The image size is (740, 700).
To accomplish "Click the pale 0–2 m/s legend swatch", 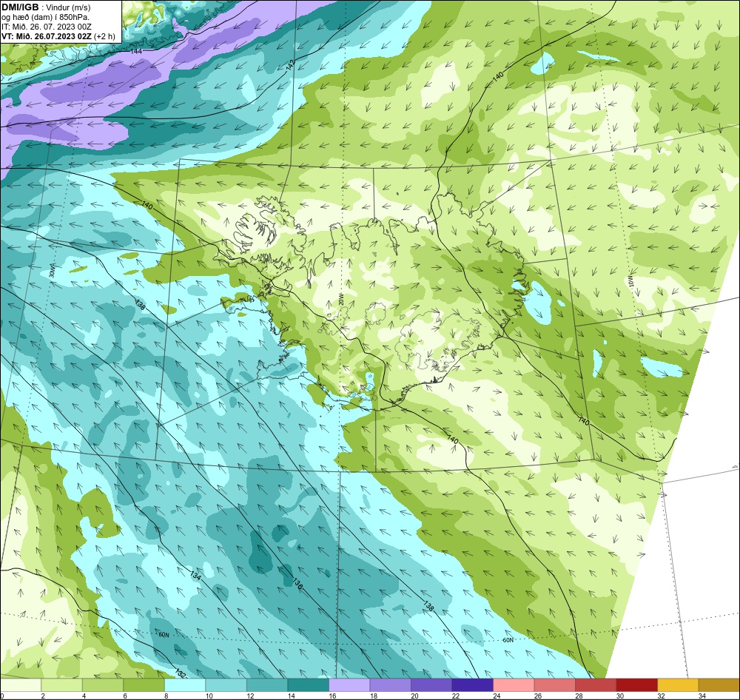I will pyautogui.click(x=21, y=684).
